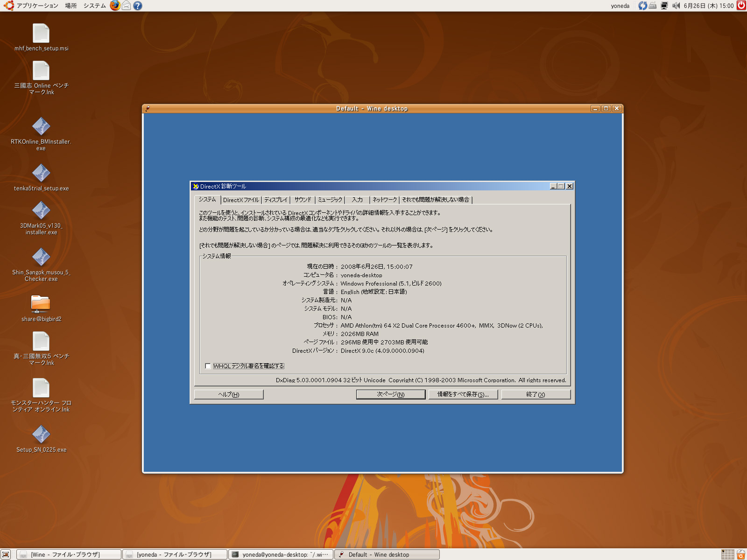Open the mail client launcher in top panel

[x=126, y=6]
